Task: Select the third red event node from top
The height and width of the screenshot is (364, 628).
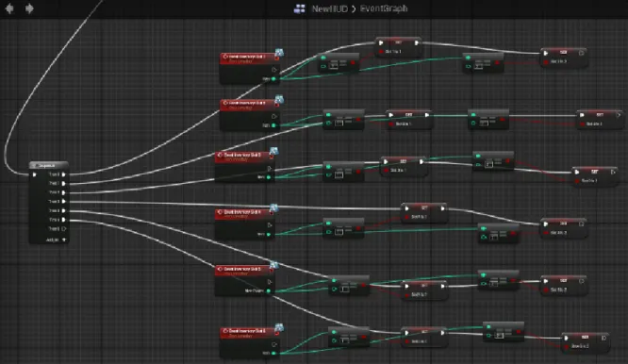Action: 244,157
